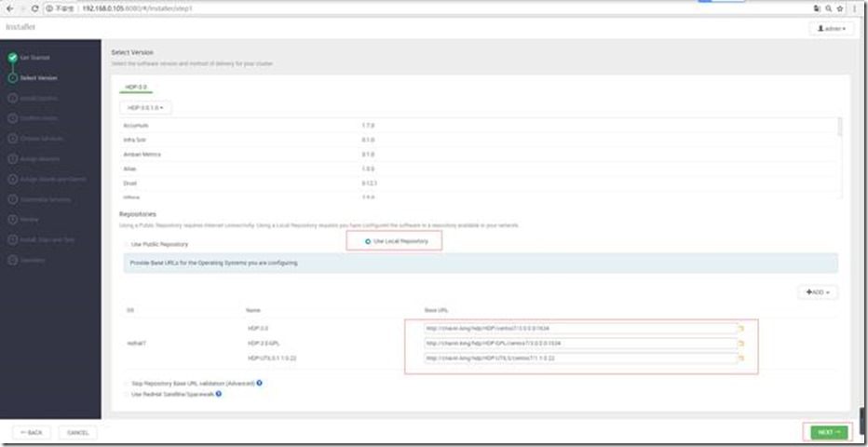The image size is (868, 447).
Task: Edit the HDP-UTILS-1.1.0.22 base URL field
Action: pos(581,359)
